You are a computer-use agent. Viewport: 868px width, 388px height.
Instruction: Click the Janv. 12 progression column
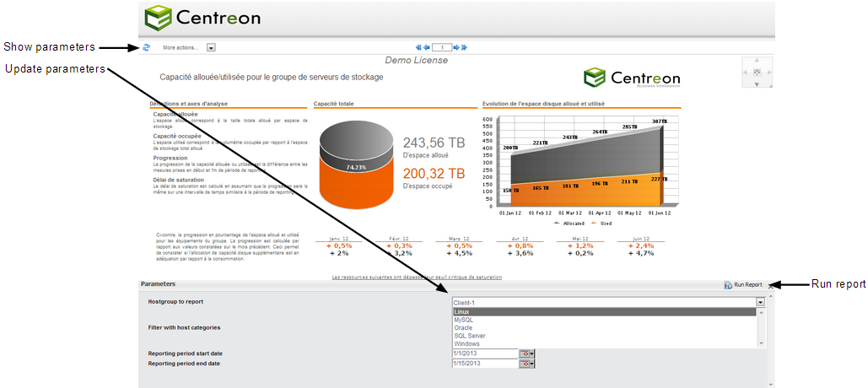point(339,247)
